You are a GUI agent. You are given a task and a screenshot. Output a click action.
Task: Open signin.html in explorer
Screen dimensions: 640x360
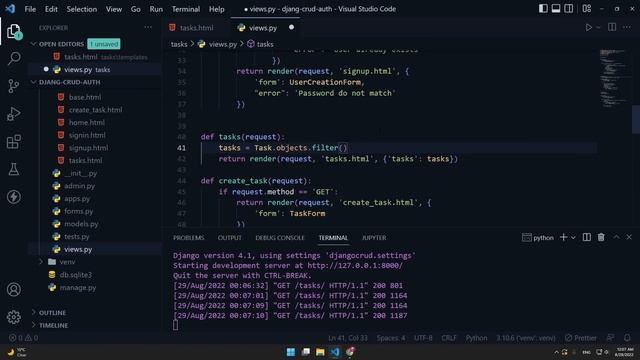coord(87,135)
